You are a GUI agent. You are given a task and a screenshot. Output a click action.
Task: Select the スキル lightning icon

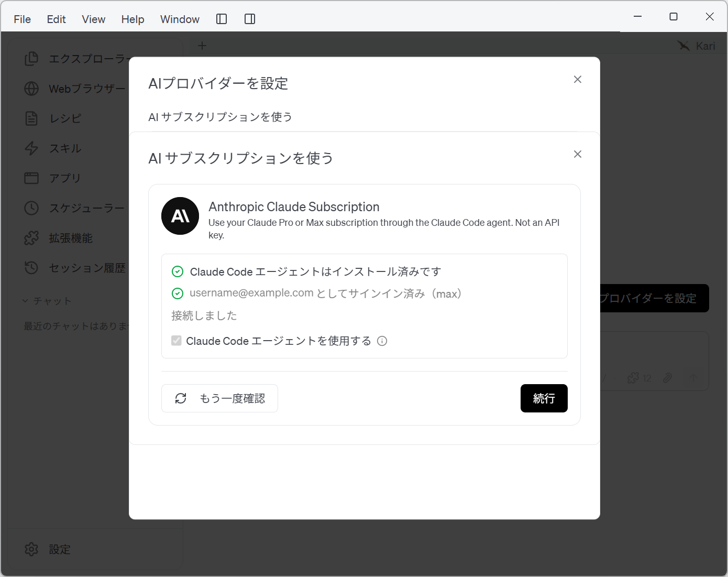pyautogui.click(x=31, y=148)
